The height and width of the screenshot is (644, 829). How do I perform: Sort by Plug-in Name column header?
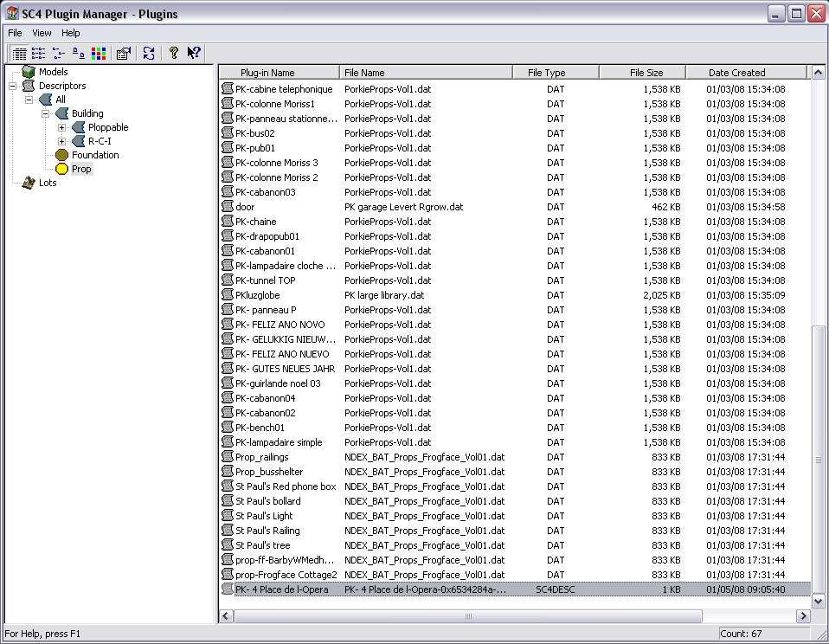coord(280,73)
